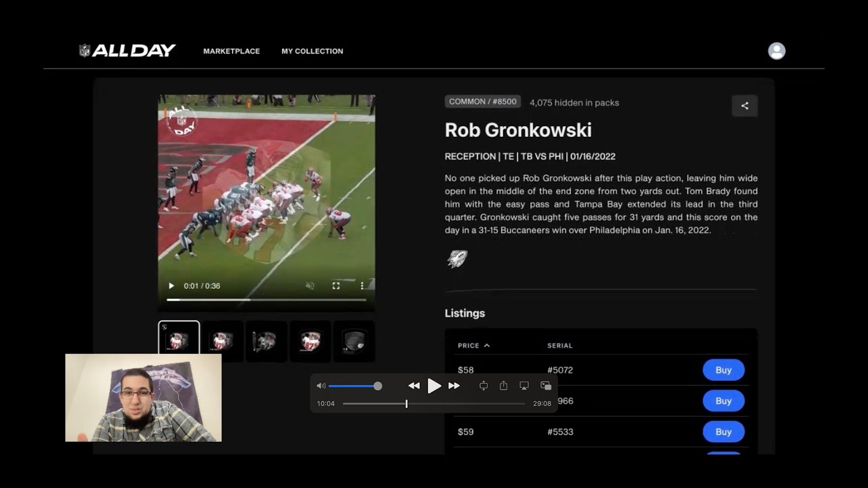The image size is (868, 488).
Task: Play the Gronkowski moment video
Action: 171,286
